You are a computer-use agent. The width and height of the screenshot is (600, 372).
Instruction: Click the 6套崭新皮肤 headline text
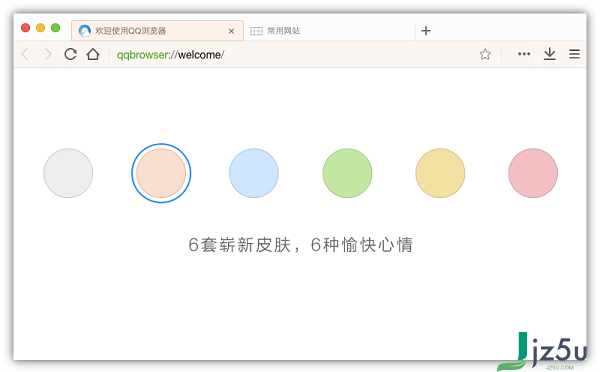[301, 245]
